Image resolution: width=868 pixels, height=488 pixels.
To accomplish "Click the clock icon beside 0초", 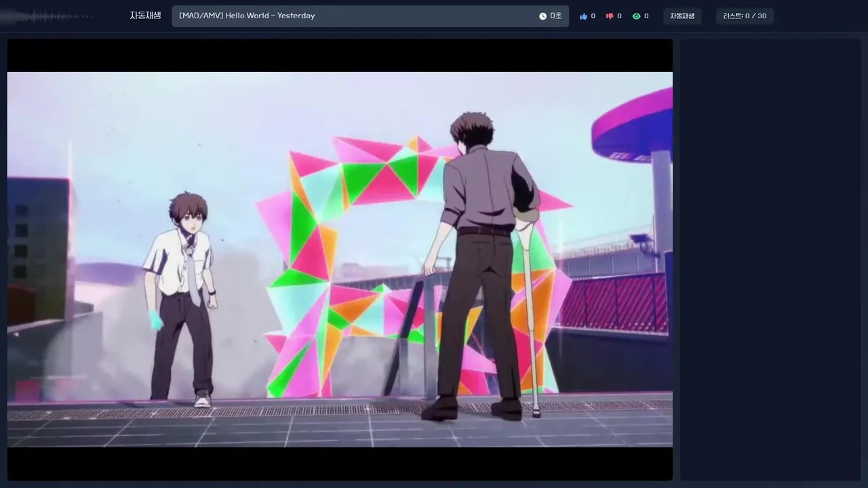I will [x=542, y=16].
